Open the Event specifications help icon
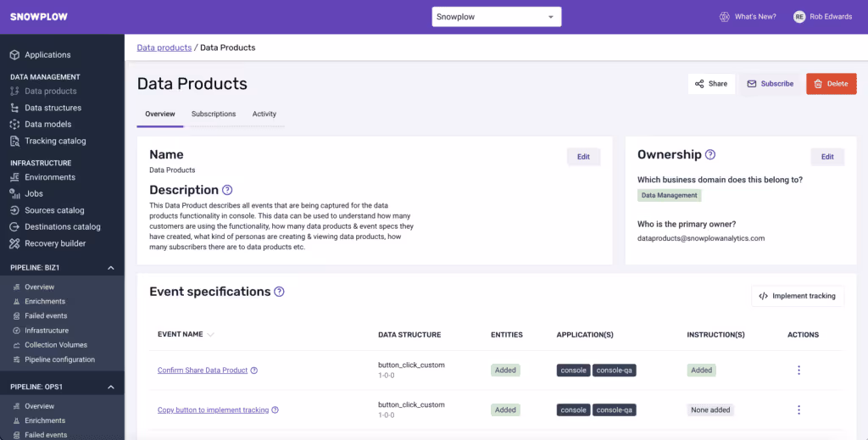 point(279,292)
